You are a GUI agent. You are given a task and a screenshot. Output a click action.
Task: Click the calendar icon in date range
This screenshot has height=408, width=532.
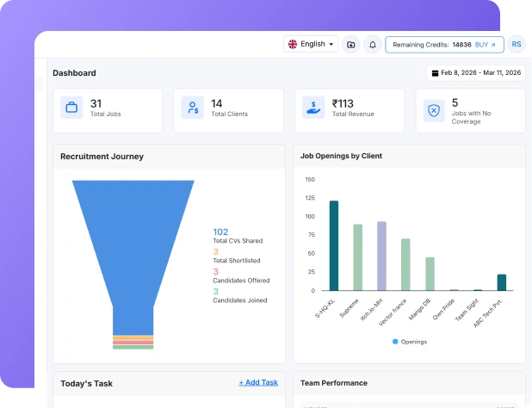point(435,73)
